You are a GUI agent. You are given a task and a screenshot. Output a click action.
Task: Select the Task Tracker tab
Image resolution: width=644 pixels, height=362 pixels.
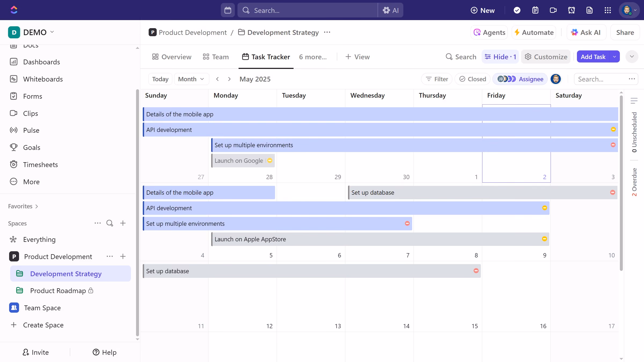point(266,57)
